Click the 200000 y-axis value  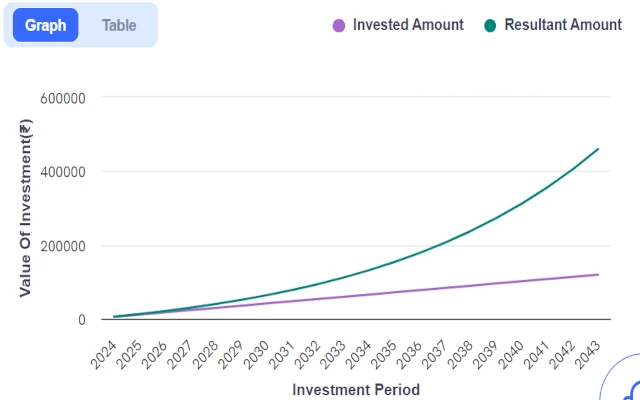[x=62, y=246]
